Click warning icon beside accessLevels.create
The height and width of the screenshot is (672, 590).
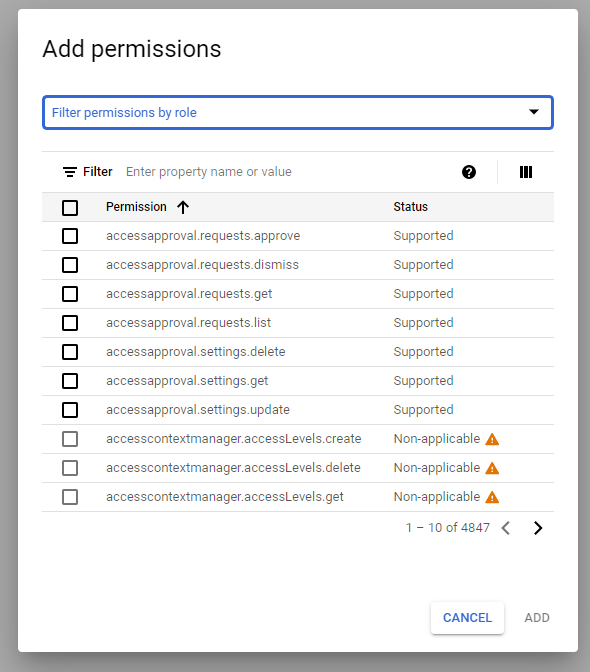[x=492, y=439]
